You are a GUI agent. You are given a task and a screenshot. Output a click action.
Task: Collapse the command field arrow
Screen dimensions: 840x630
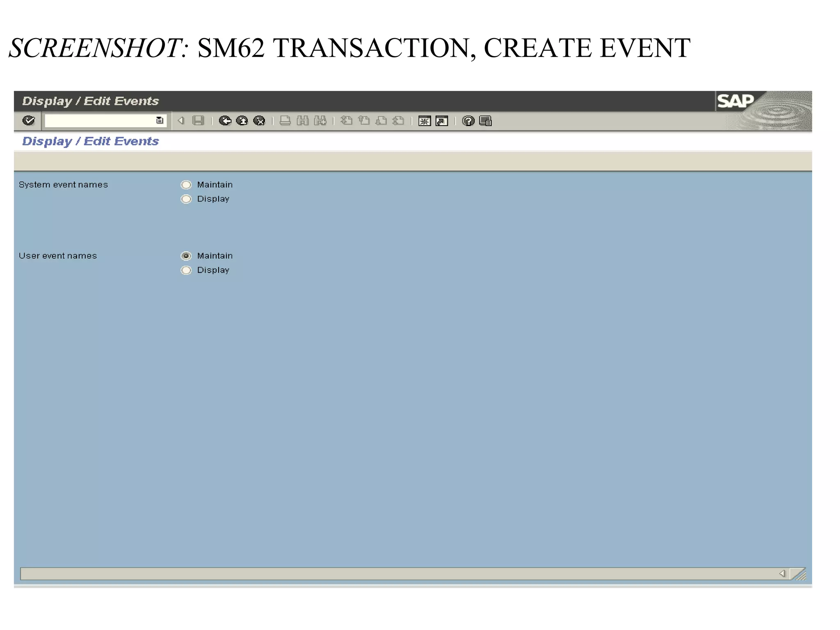181,121
